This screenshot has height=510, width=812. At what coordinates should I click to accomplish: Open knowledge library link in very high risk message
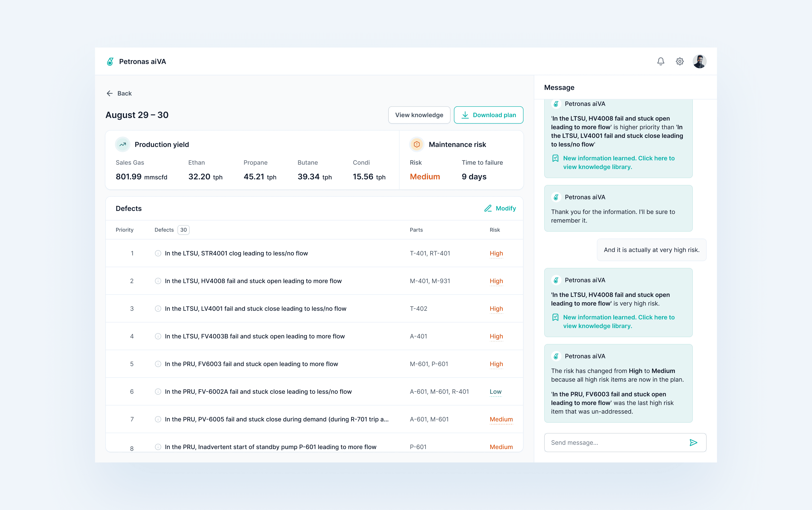click(x=619, y=321)
